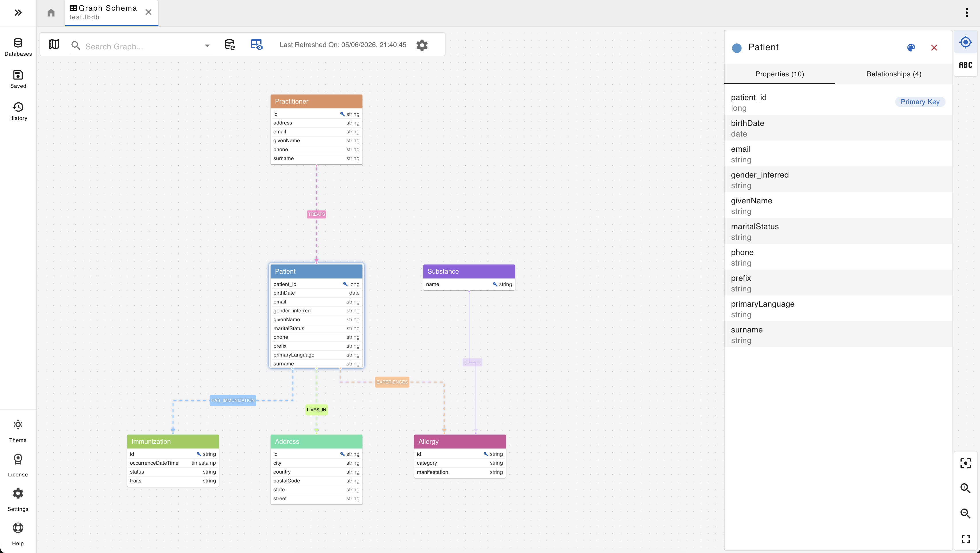
Task: Open the three-dot overflow menu
Action: 967,13
